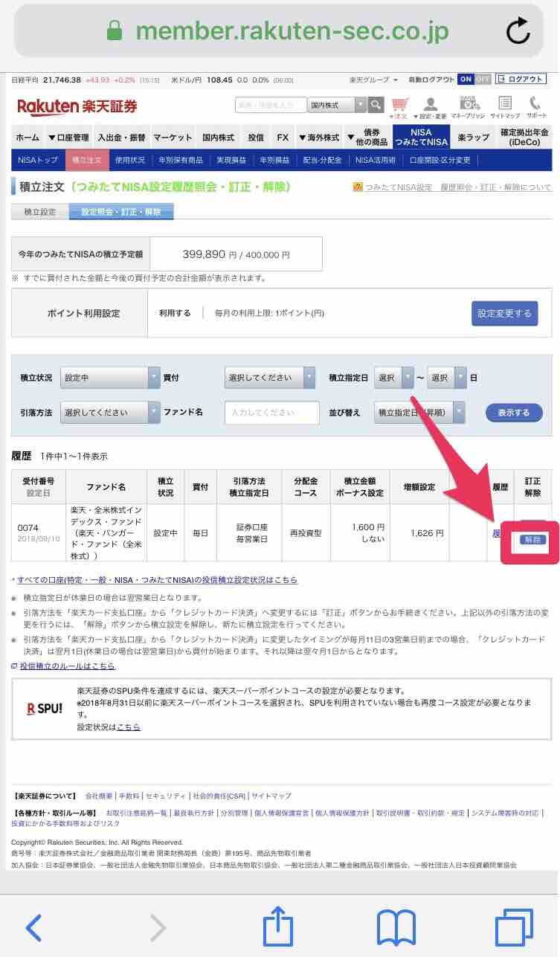
Task: Go to the ホーム menu item
Action: (x=28, y=138)
